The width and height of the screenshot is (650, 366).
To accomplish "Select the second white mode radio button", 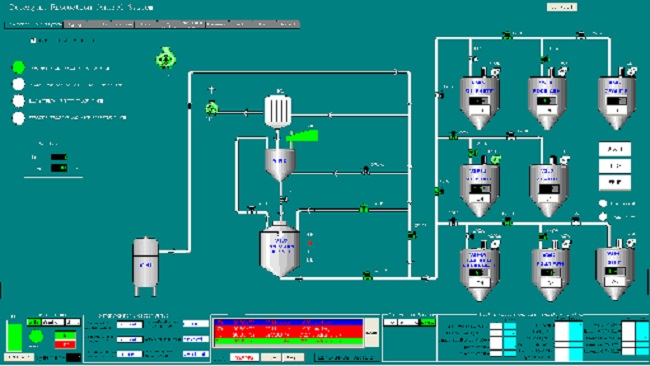I will [x=18, y=84].
